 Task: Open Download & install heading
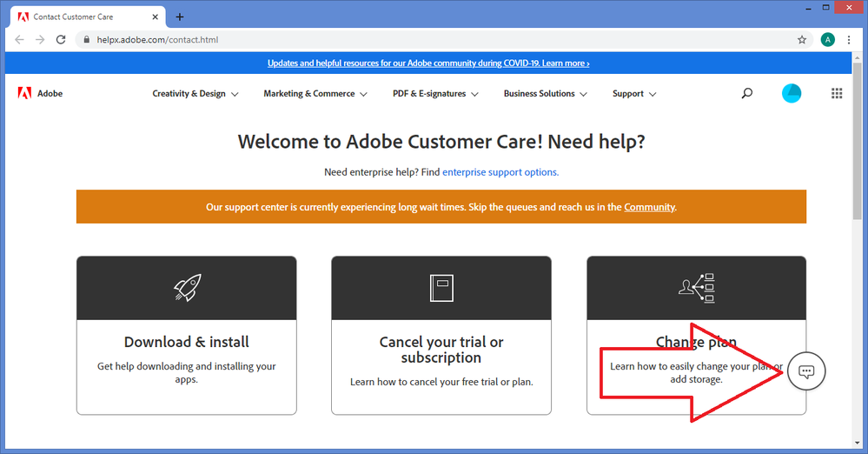187,342
